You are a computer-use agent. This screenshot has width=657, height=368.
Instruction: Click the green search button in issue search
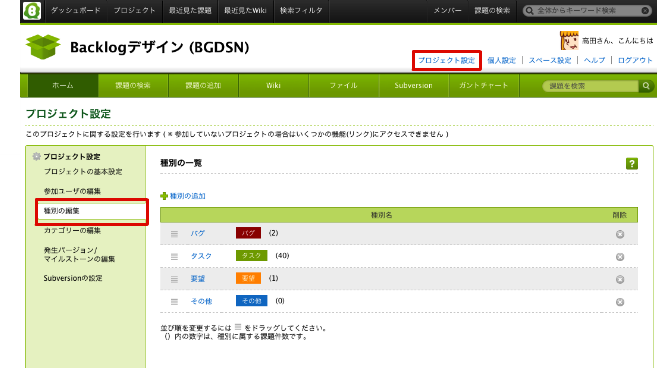[x=646, y=86]
